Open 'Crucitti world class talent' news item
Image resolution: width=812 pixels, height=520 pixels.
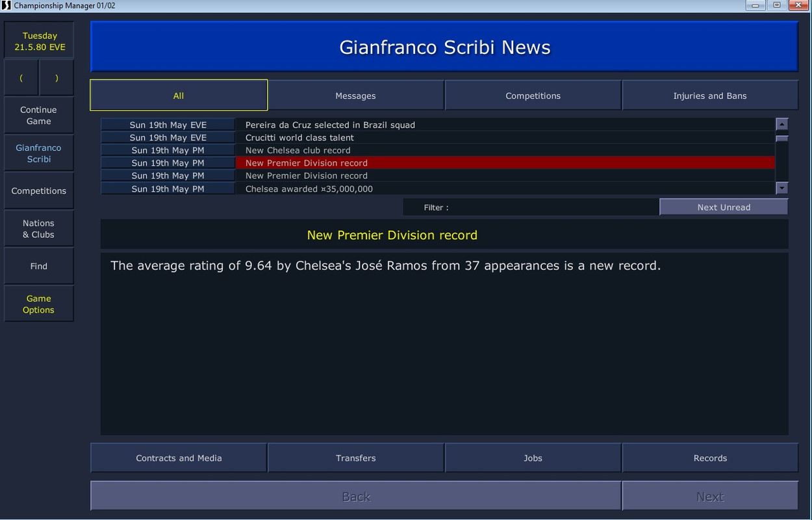click(x=505, y=138)
